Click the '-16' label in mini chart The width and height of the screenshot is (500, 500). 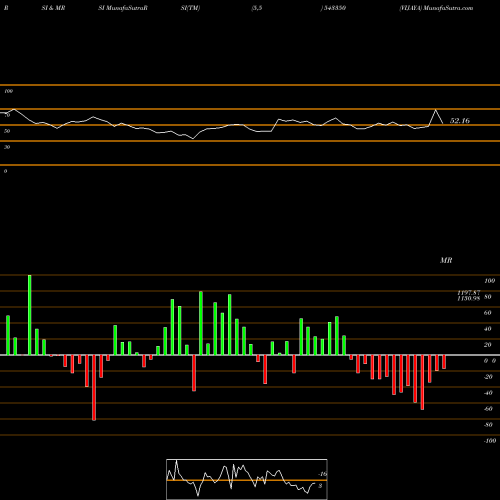click(323, 474)
